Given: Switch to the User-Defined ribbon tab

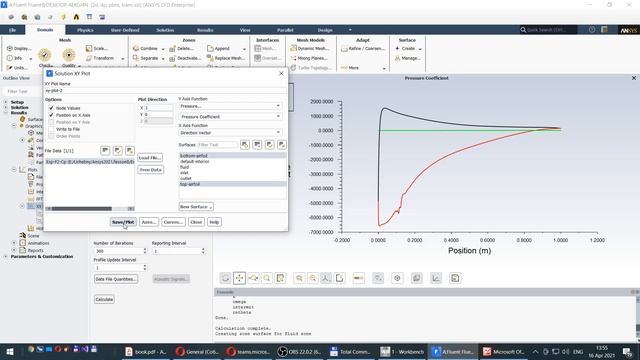Looking at the screenshot, I should (125, 30).
